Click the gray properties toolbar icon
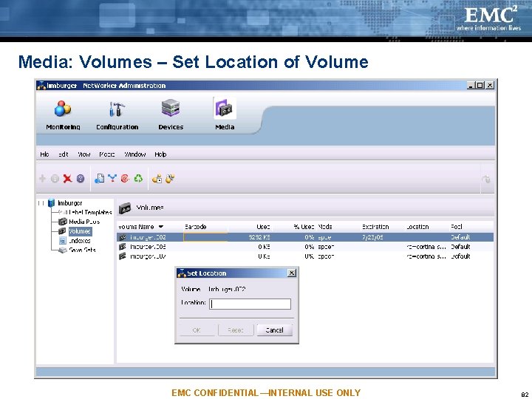 coord(55,179)
